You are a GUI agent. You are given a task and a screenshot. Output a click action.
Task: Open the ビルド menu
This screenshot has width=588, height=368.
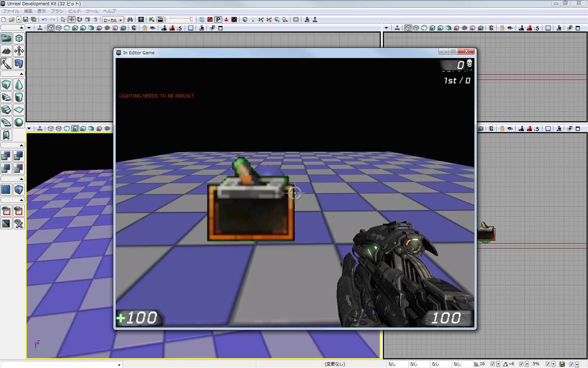coord(75,11)
